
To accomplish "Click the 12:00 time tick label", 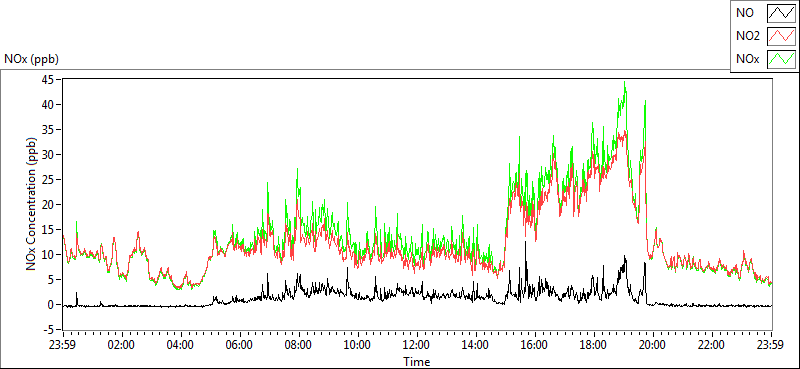I will (417, 345).
